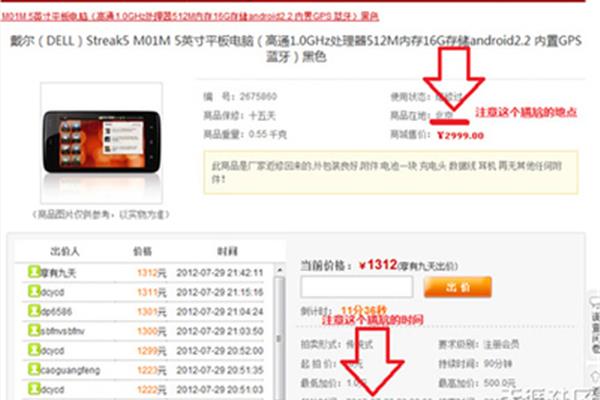The image size is (600, 400).
Task: Click the 价格 column header
Action: [142, 251]
